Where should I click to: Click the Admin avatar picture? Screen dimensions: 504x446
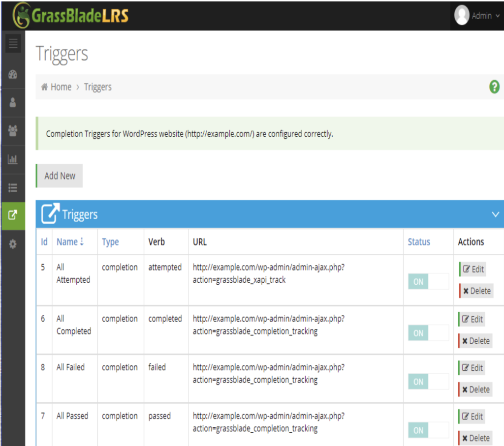click(x=461, y=15)
